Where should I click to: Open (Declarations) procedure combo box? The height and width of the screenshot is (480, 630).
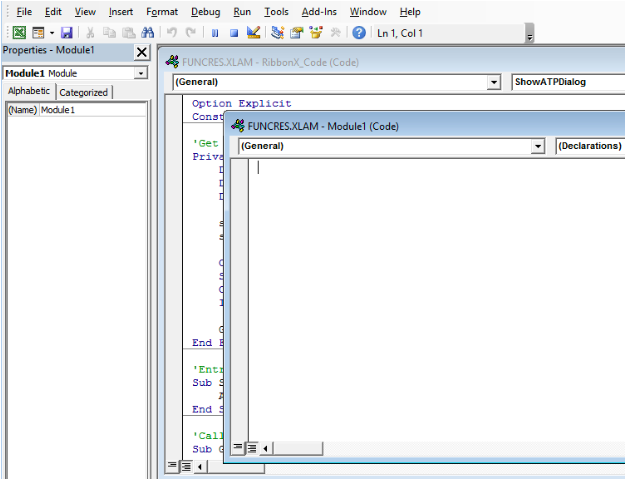(x=590, y=146)
